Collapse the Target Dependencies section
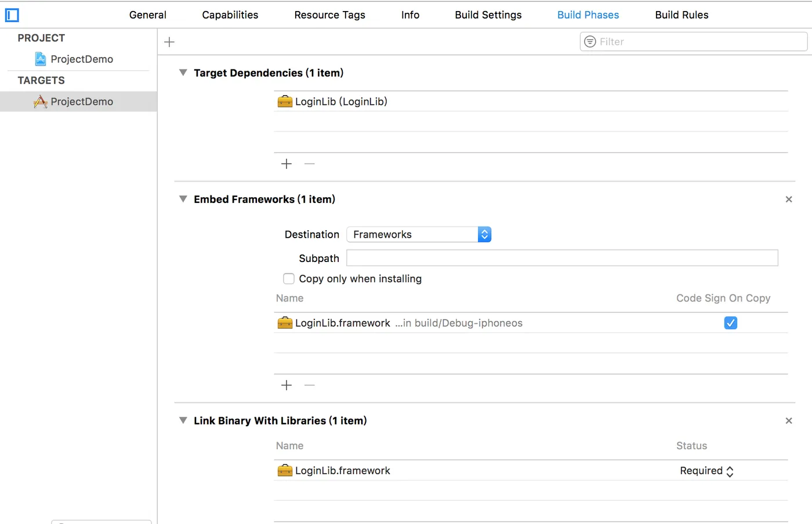812x524 pixels. point(183,73)
